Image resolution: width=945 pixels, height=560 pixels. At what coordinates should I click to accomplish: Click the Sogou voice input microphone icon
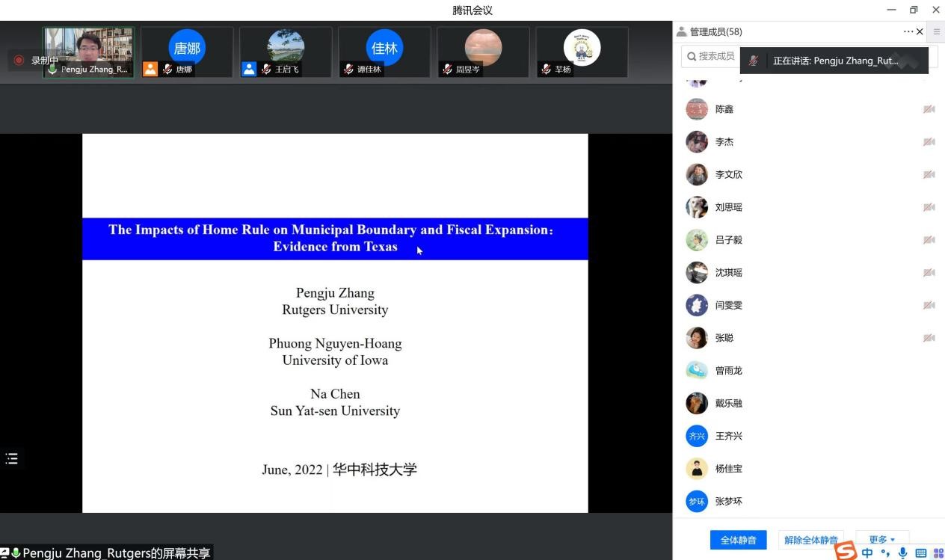tap(903, 553)
